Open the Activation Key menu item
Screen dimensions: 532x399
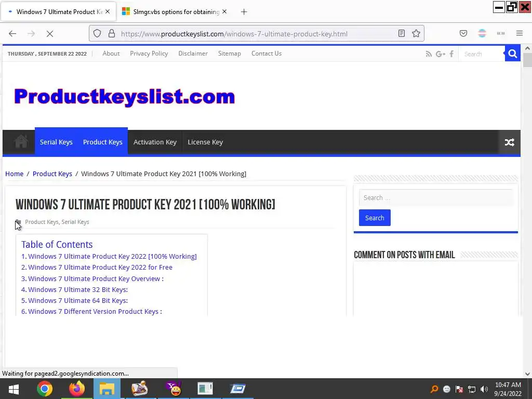tap(155, 142)
